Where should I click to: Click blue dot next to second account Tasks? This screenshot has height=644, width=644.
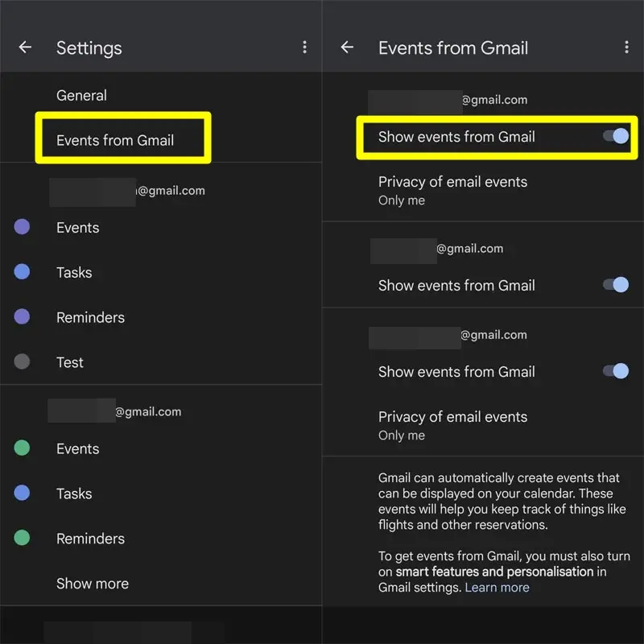[22, 493]
